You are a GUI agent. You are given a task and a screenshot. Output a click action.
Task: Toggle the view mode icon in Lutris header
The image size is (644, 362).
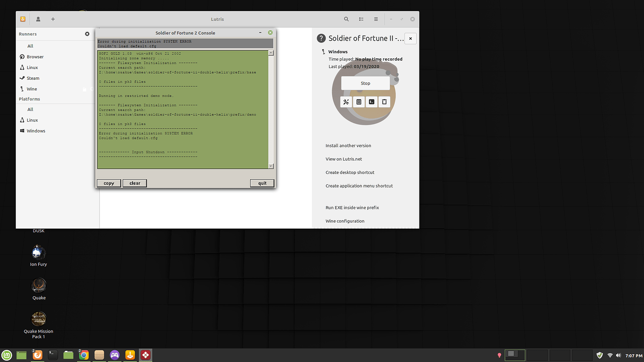point(361,19)
